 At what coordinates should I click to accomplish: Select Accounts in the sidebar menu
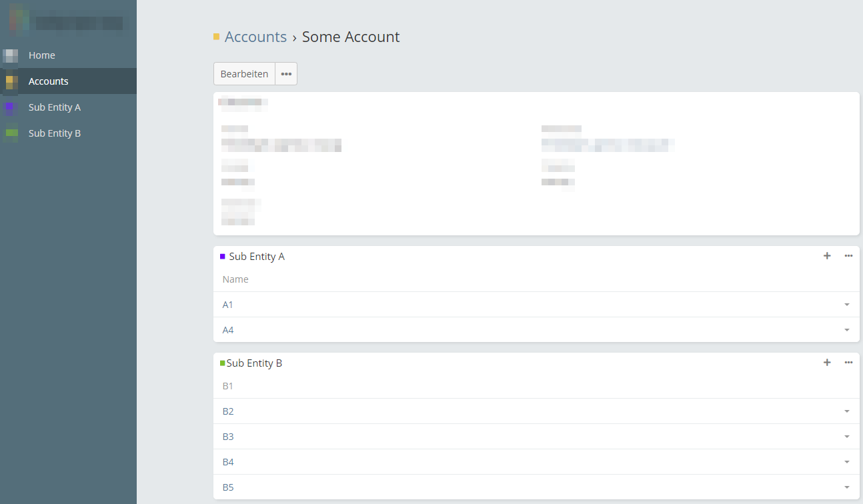pyautogui.click(x=48, y=81)
